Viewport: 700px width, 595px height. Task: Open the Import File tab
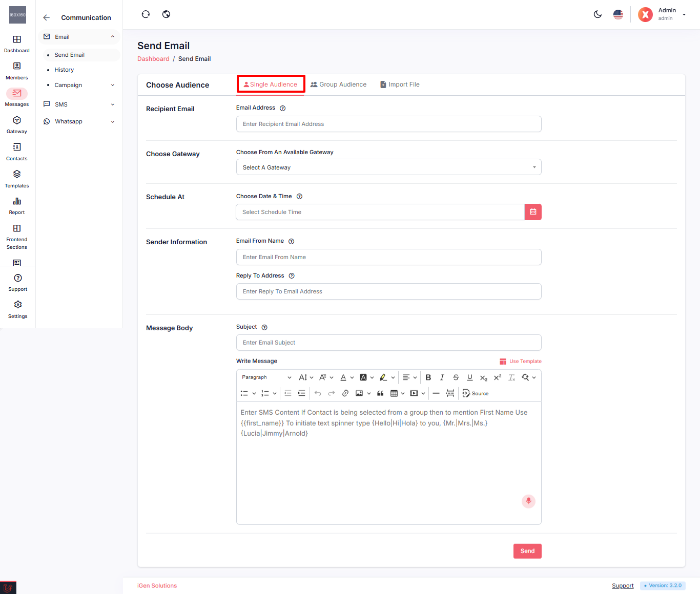400,84
